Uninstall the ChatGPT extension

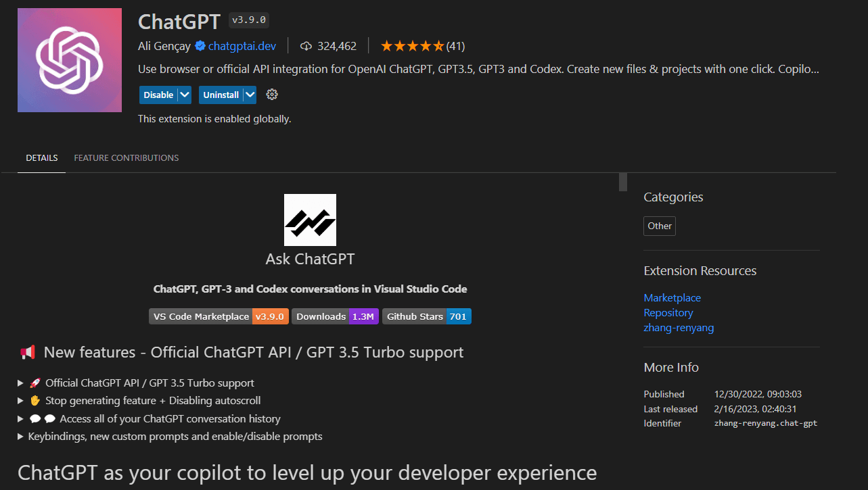click(221, 95)
